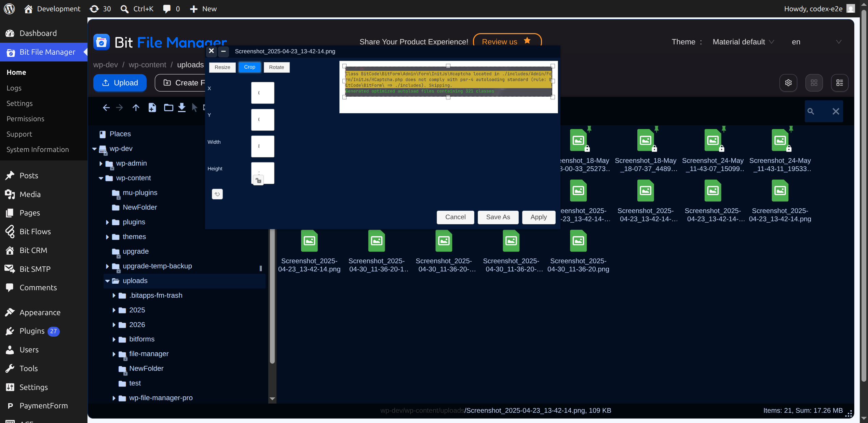Switch to the grid view icon
This screenshot has width=868, height=423.
814,83
